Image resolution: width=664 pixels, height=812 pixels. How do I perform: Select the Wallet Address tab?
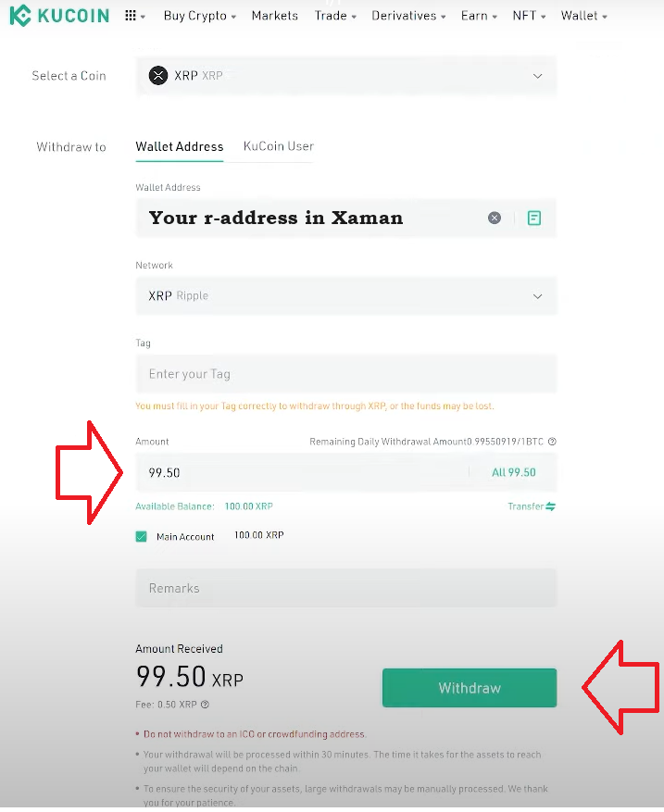tap(180, 146)
